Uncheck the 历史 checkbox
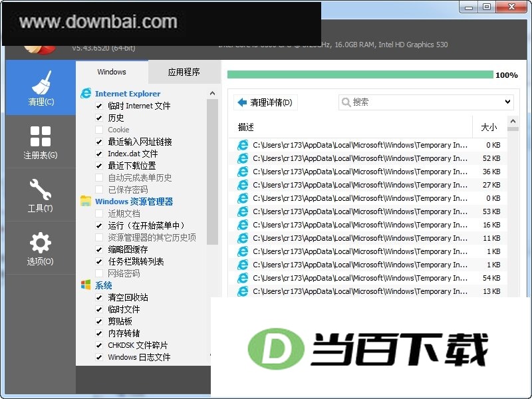532x399 pixels. [x=99, y=118]
